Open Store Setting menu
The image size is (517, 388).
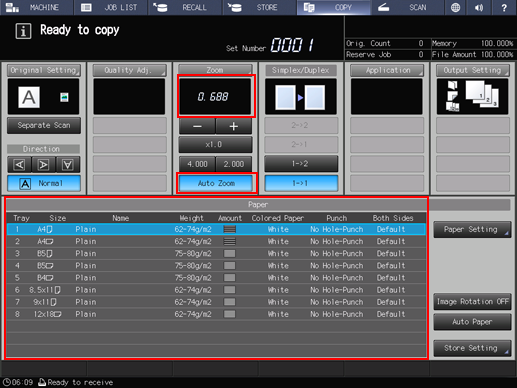pos(472,348)
